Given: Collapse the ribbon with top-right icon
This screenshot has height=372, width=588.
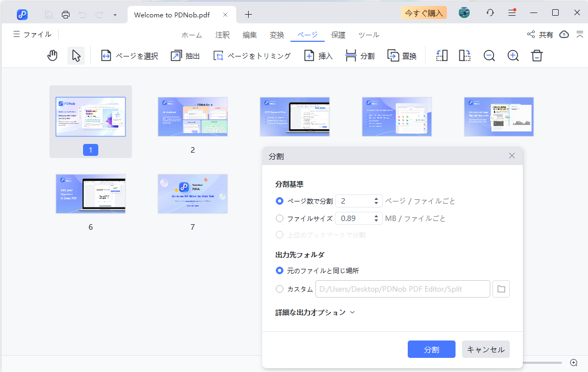Looking at the screenshot, I should (580, 35).
